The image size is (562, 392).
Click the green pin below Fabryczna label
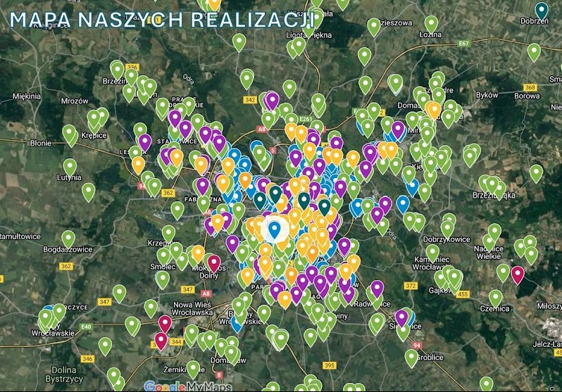(x=204, y=204)
